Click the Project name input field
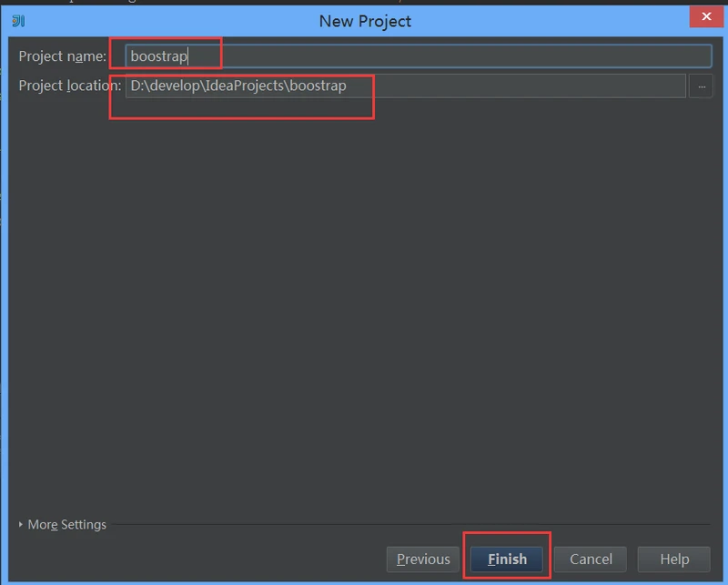 (x=419, y=56)
